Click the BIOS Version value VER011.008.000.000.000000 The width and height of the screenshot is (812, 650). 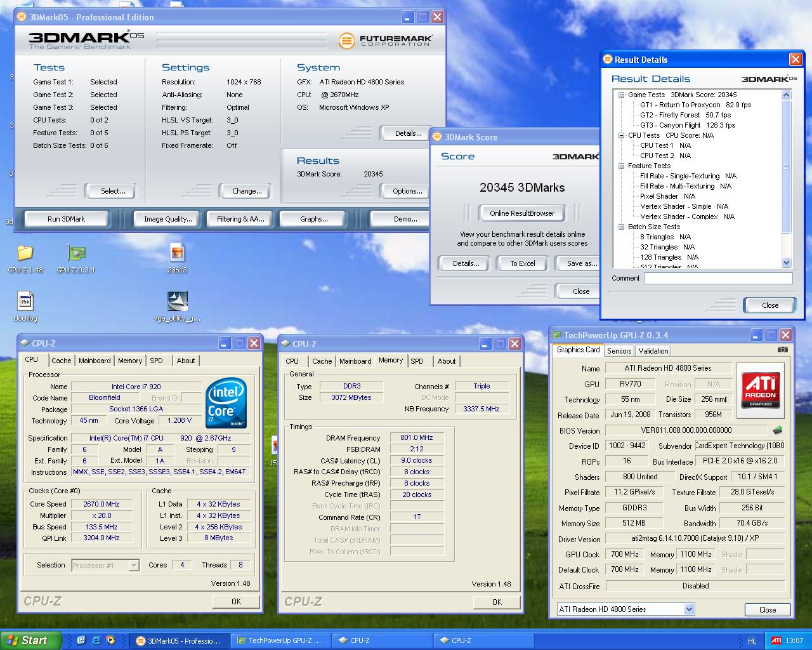click(x=688, y=430)
